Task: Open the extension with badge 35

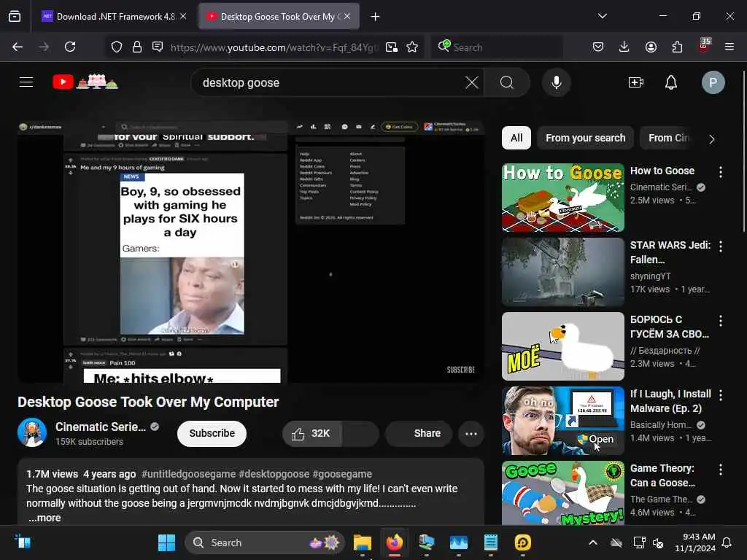Action: (704, 46)
